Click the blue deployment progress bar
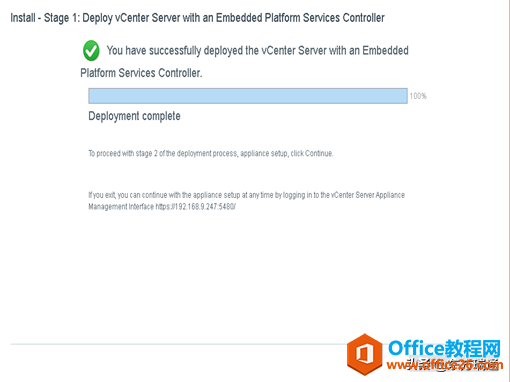510x382 pixels. [248, 96]
